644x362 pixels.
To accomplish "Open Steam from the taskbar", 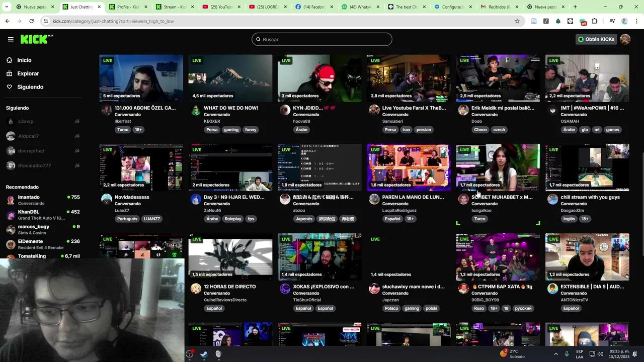I will pyautogui.click(x=204, y=354).
